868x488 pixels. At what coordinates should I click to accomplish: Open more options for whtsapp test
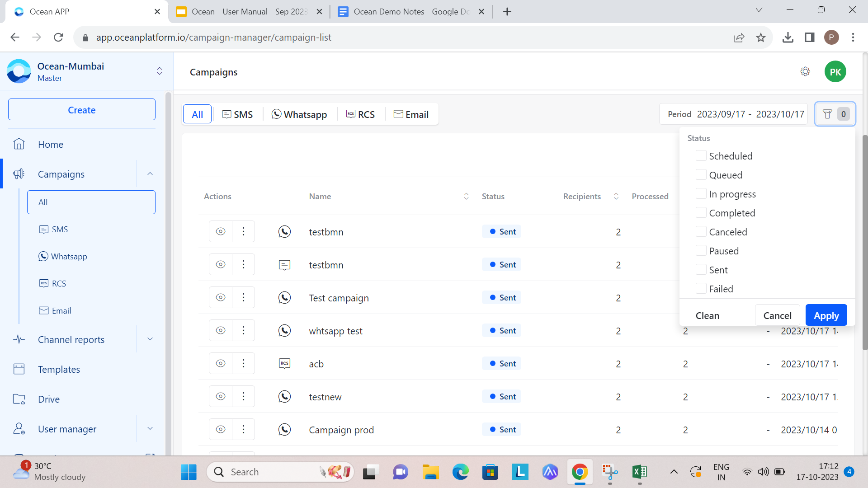243,330
